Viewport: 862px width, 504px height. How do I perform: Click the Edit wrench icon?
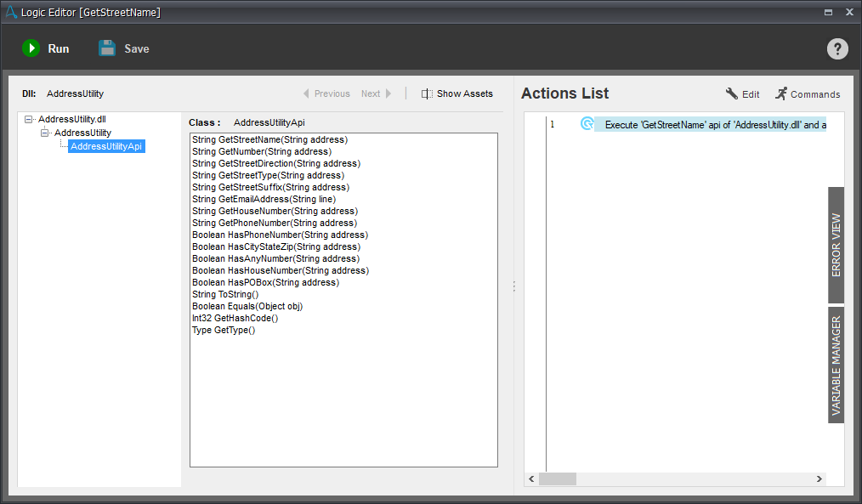[731, 93]
